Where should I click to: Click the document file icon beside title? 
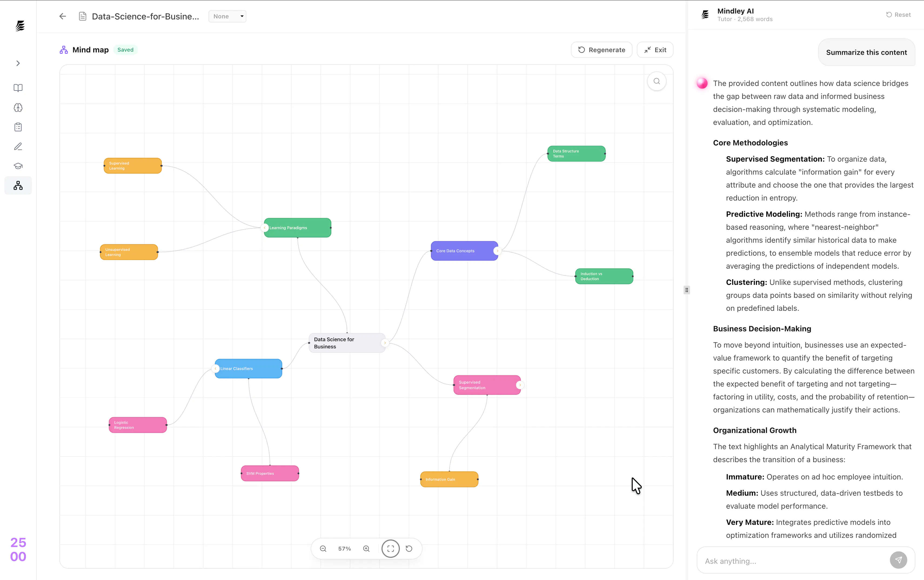click(x=82, y=16)
